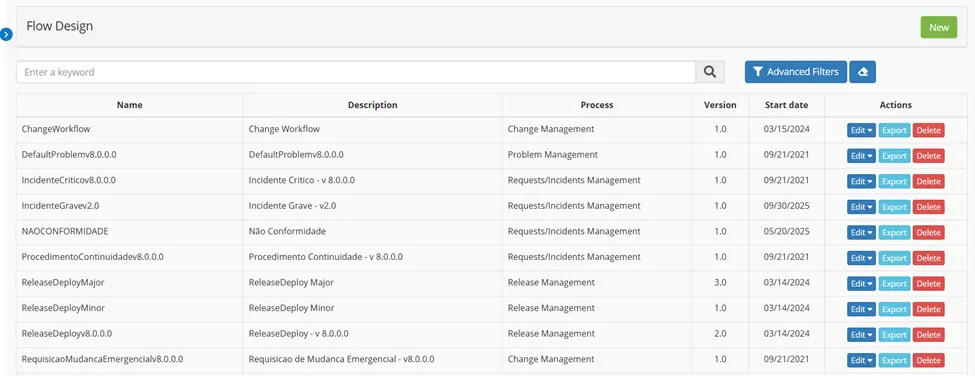Click the Description column header
Image resolution: width=975 pixels, height=376 pixels.
pyautogui.click(x=372, y=105)
